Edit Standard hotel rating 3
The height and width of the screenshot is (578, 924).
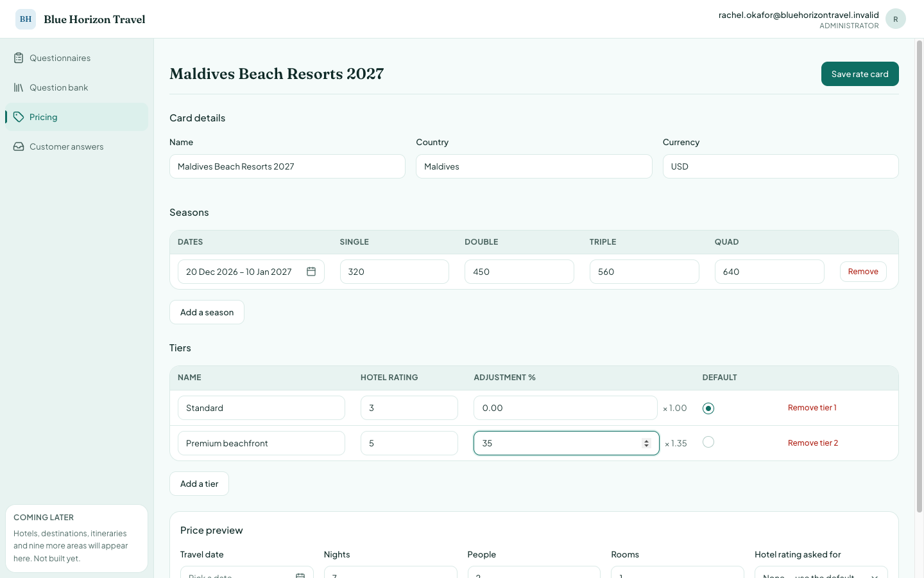[409, 408]
